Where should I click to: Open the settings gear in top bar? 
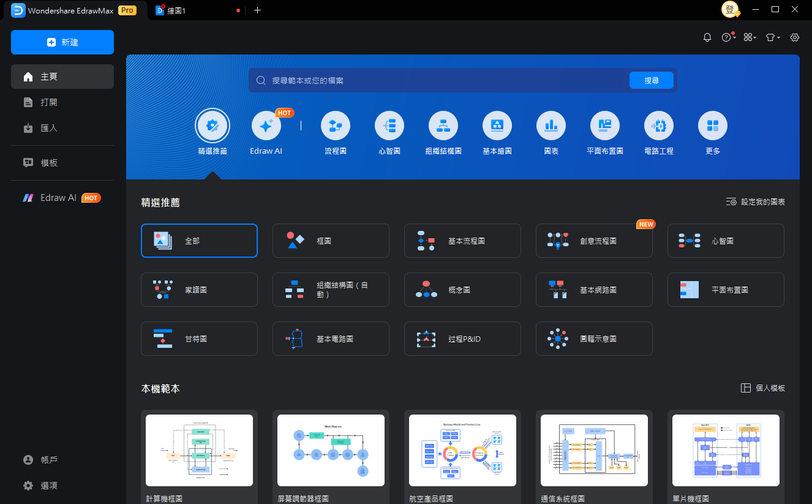tap(795, 37)
